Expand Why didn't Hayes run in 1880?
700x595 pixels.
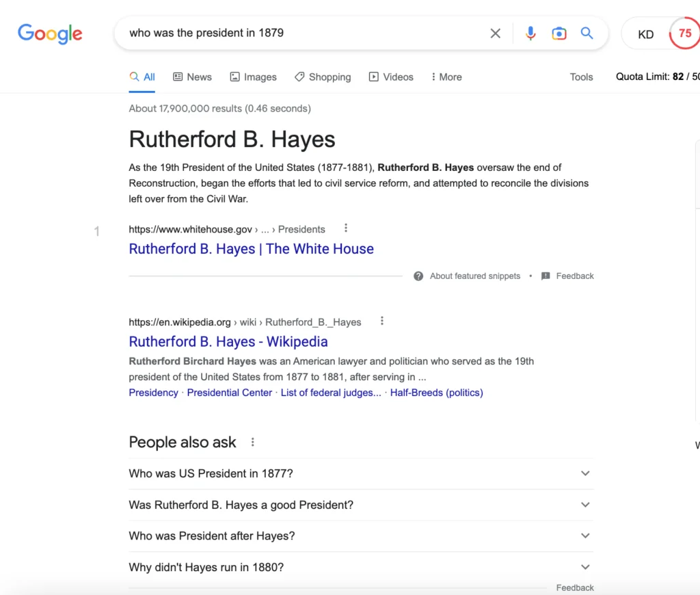361,568
